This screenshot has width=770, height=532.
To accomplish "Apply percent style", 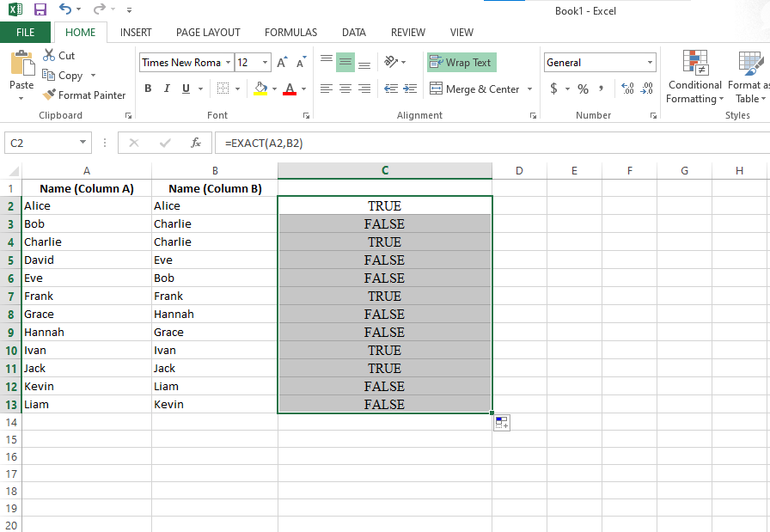I will (x=583, y=89).
